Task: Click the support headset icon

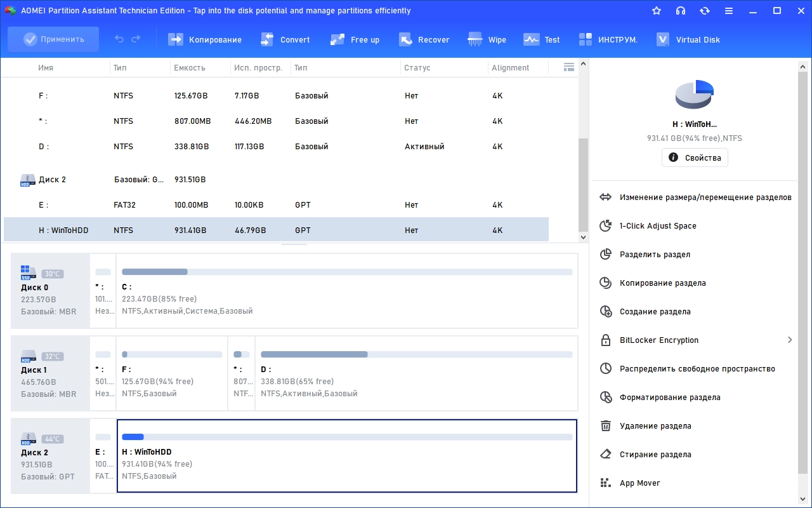Action: [681, 11]
